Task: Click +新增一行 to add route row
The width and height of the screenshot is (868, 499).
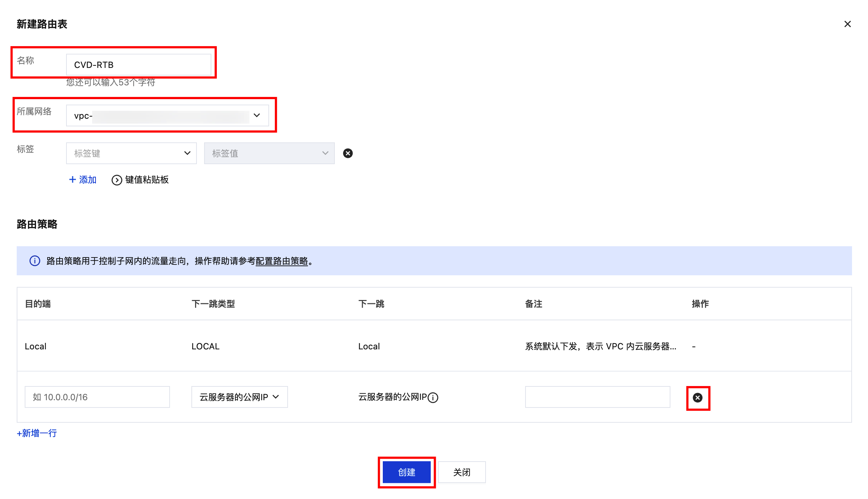Action: click(x=37, y=433)
